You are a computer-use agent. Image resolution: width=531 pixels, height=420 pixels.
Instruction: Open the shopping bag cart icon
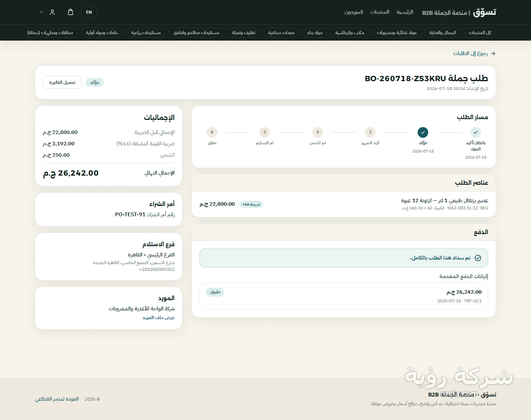tap(71, 12)
